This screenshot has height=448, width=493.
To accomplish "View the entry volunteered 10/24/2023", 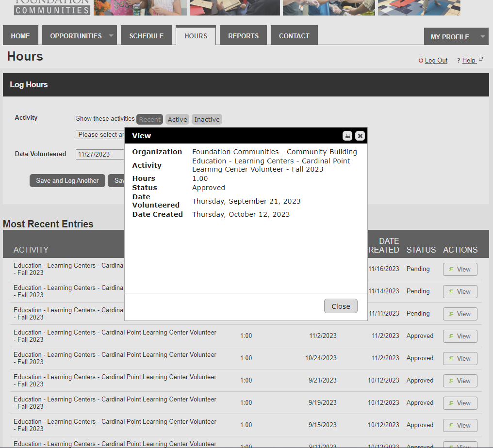I will pos(460,358).
